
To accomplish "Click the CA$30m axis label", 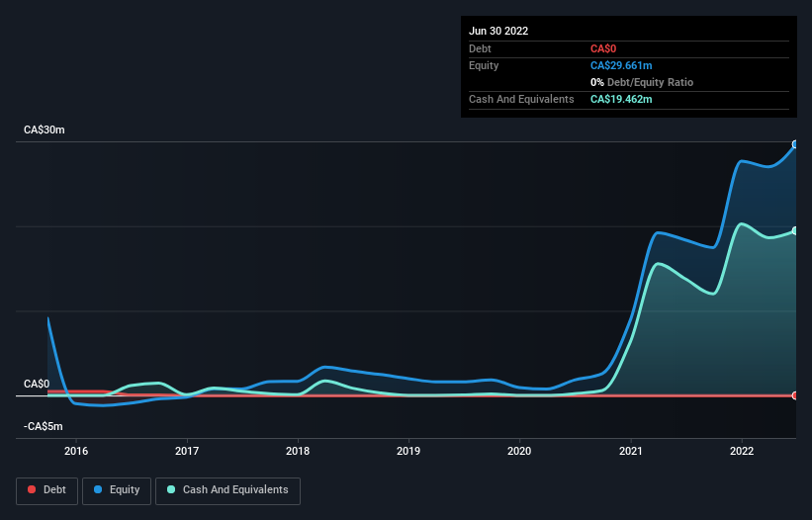I will click(45, 130).
